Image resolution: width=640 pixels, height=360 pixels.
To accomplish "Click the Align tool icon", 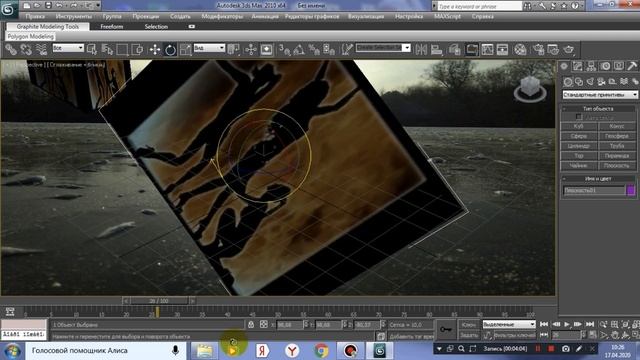I will pyautogui.click(x=437, y=50).
